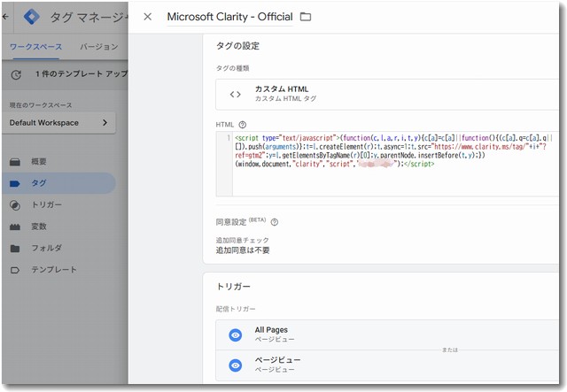Click the タグの設定 section heading
The image size is (567, 392).
237,46
